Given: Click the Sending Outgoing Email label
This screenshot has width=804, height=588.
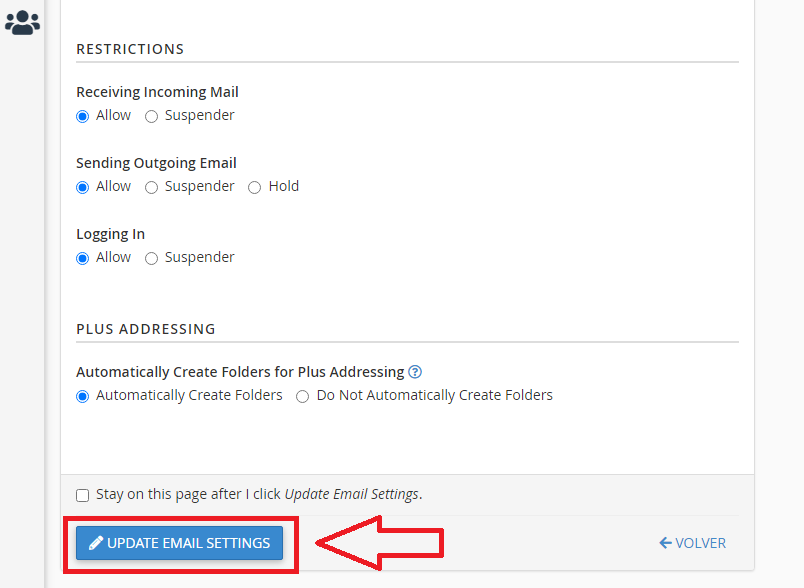Looking at the screenshot, I should (x=156, y=163).
